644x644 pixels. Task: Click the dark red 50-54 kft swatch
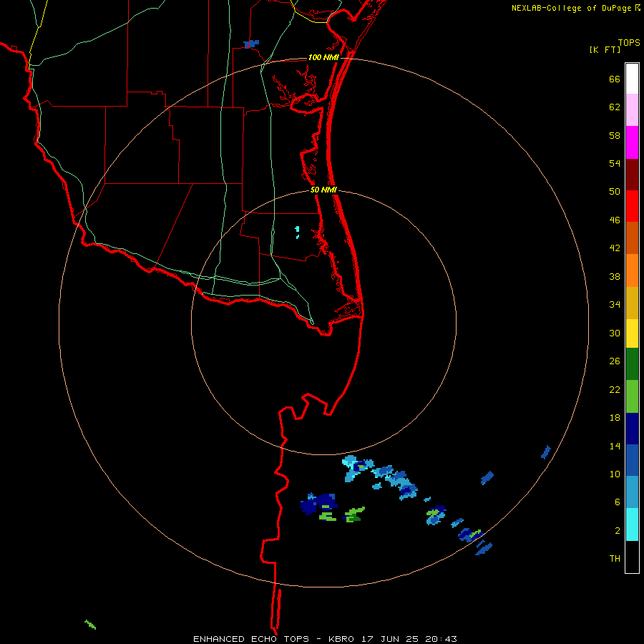coord(632,175)
